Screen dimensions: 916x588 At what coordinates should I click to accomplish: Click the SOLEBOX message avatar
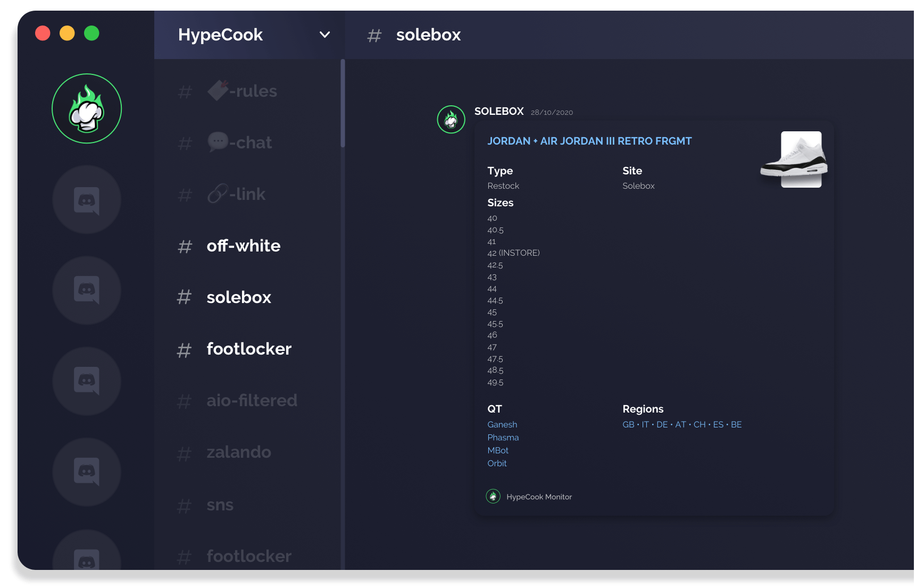pyautogui.click(x=451, y=119)
